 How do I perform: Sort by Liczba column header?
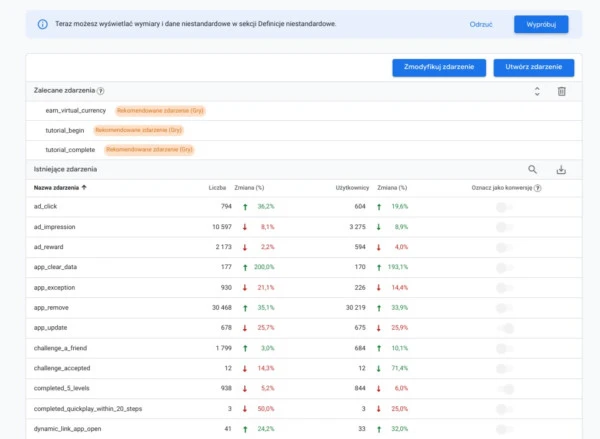click(217, 188)
